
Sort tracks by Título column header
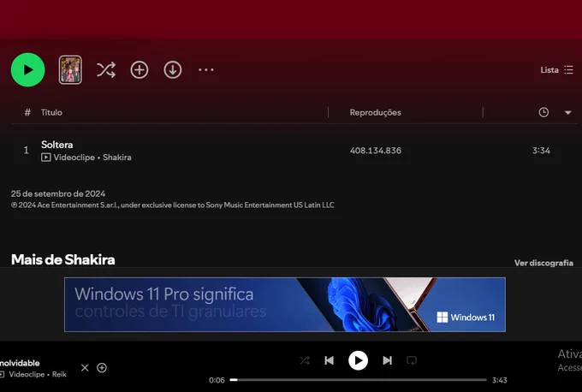pos(51,112)
